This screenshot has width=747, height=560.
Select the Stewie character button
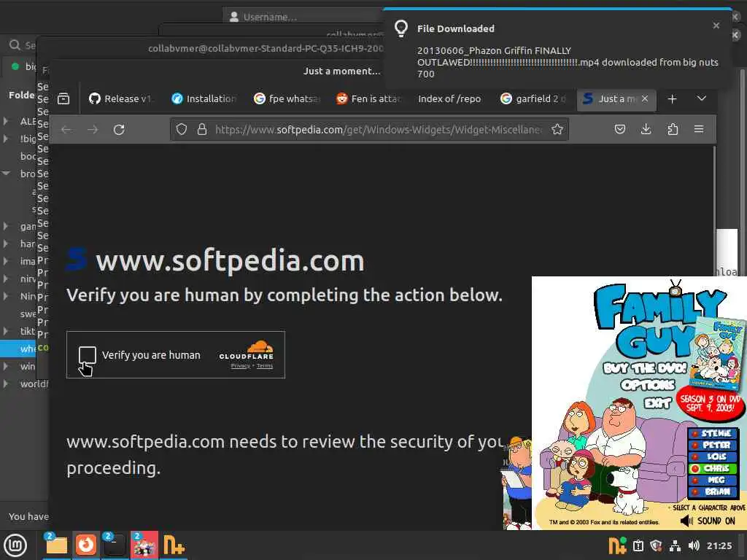[x=713, y=433]
